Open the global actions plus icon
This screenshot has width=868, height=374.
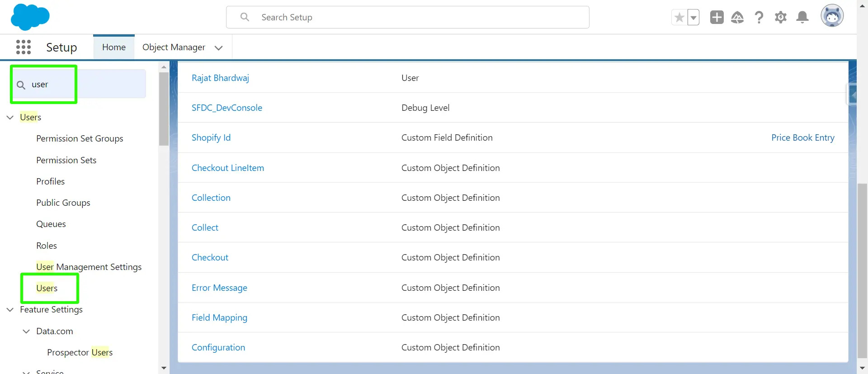(717, 17)
